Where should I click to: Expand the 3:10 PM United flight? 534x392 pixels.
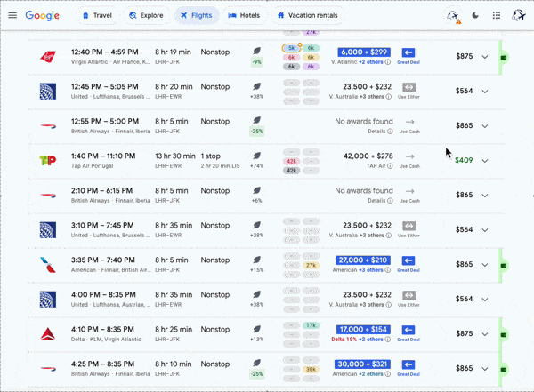[x=485, y=230]
